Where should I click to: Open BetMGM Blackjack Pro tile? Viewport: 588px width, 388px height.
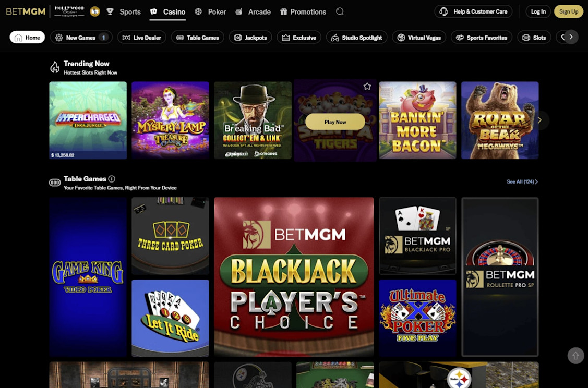(417, 236)
